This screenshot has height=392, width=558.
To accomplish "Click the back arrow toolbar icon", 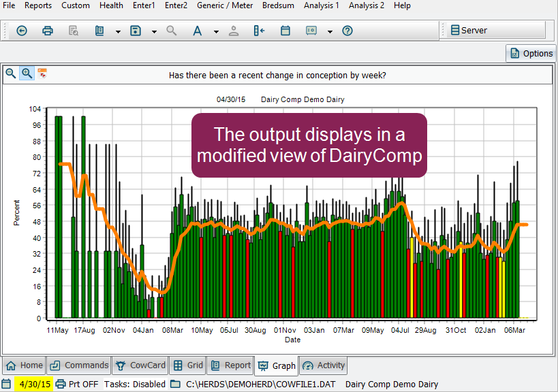I will 22,31.
